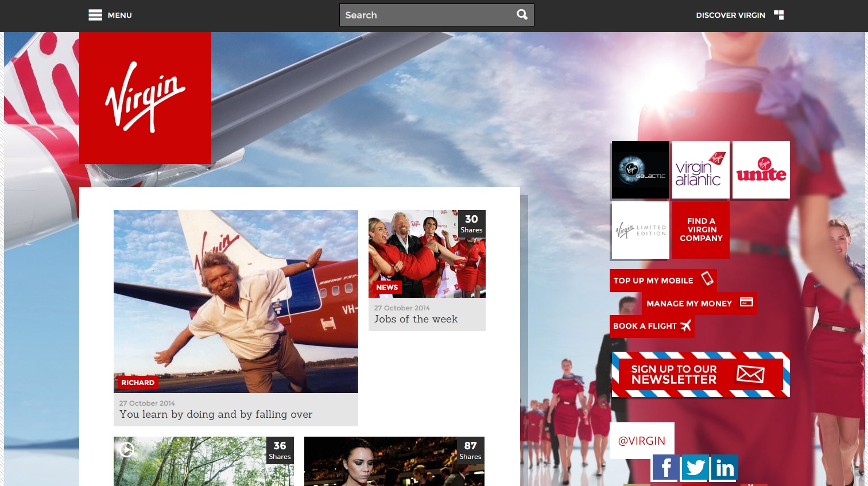Click the red Virgin logo
The height and width of the screenshot is (486, 868).
145,98
